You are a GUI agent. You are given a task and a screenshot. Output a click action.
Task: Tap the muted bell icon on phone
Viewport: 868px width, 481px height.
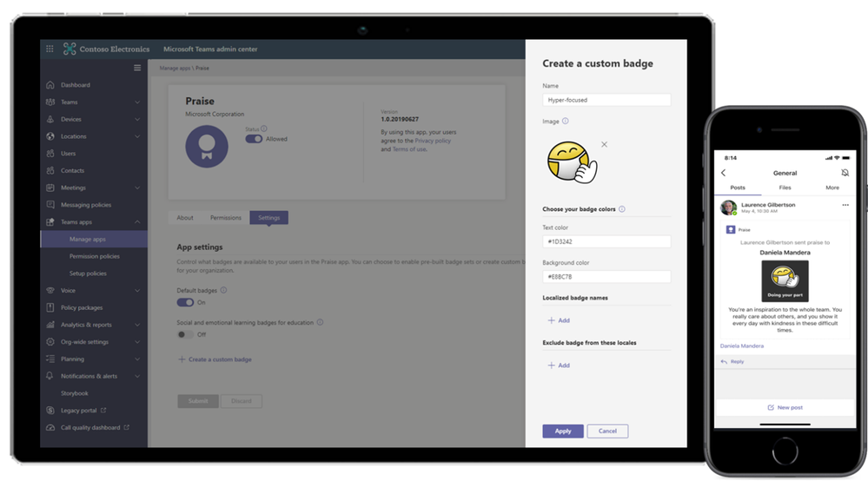tap(845, 173)
